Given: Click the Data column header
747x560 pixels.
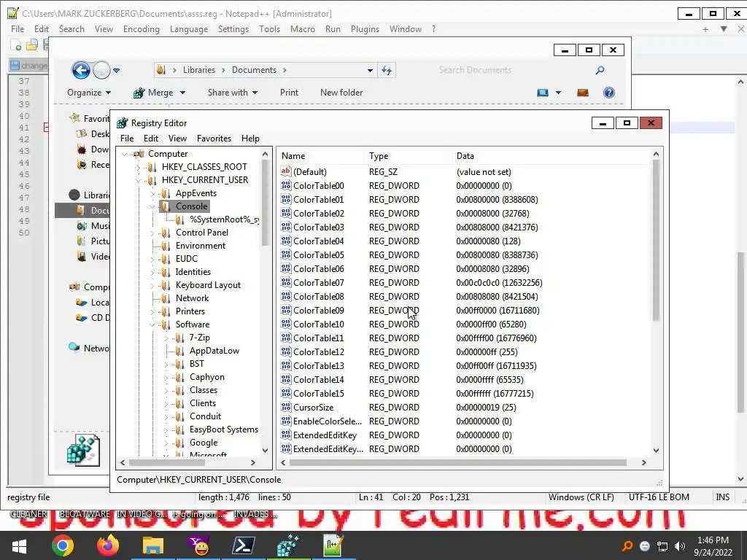Looking at the screenshot, I should pyautogui.click(x=551, y=156).
